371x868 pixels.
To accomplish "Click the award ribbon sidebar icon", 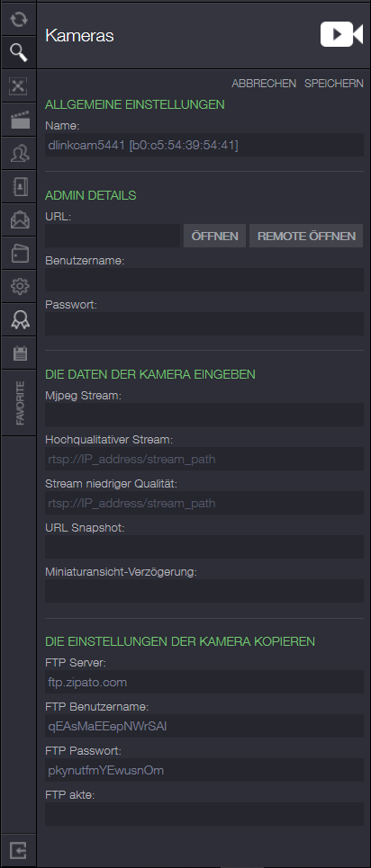I will click(19, 319).
